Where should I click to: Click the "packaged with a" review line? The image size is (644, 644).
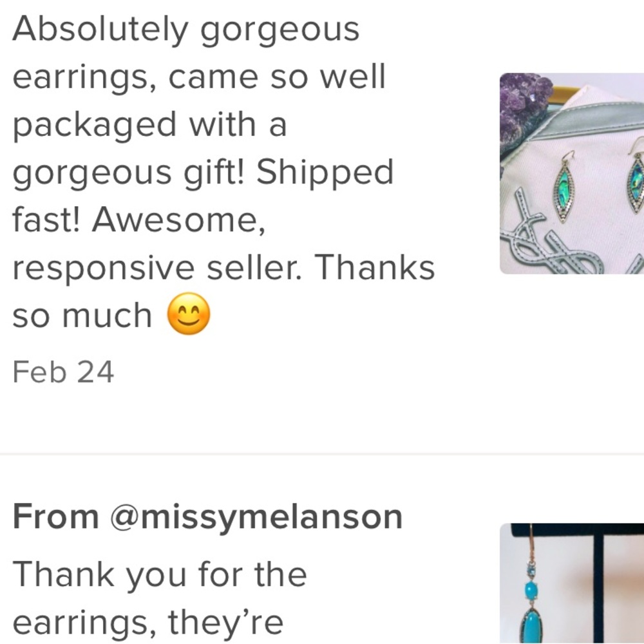click(x=149, y=125)
